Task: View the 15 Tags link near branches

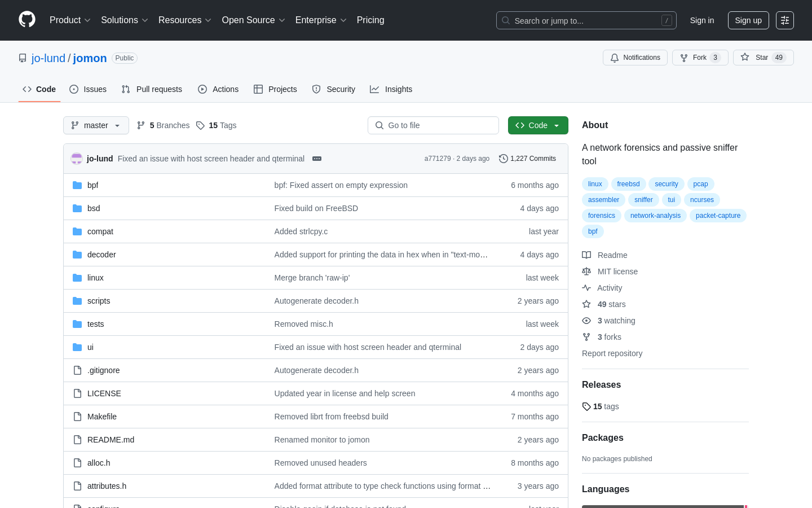Action: pos(216,125)
